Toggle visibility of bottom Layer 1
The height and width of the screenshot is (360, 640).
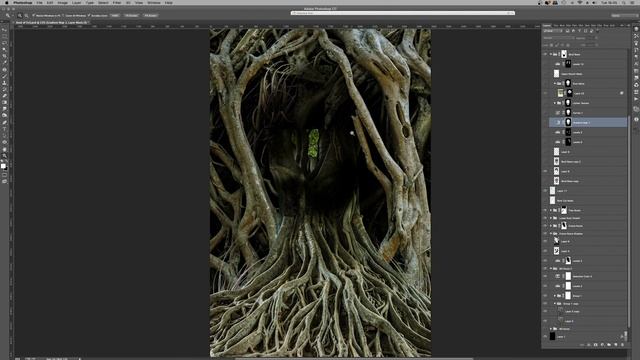point(545,337)
